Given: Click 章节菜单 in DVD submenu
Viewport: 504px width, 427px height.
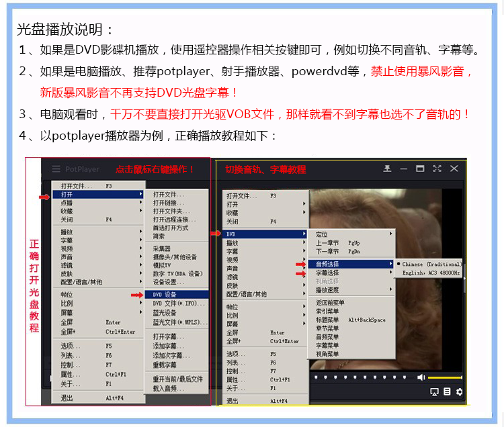Looking at the screenshot, I should [351, 328].
